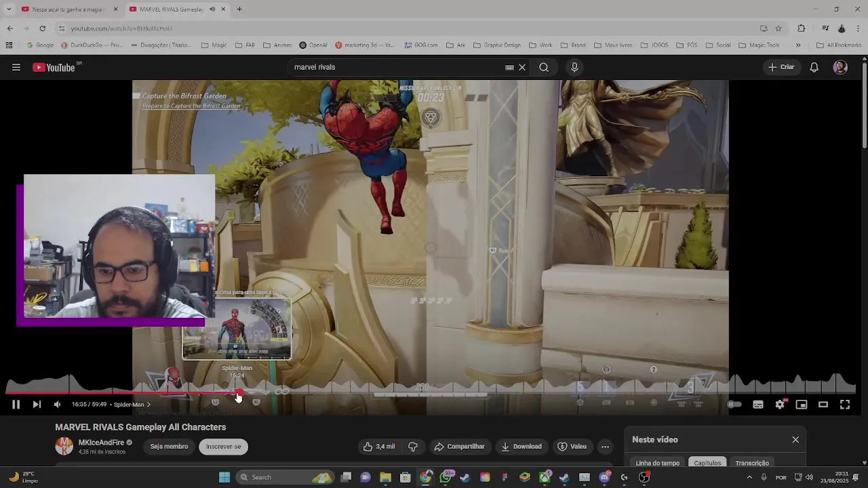Open the Animes bookmarks folder
This screenshot has width=868, height=488.
point(277,45)
